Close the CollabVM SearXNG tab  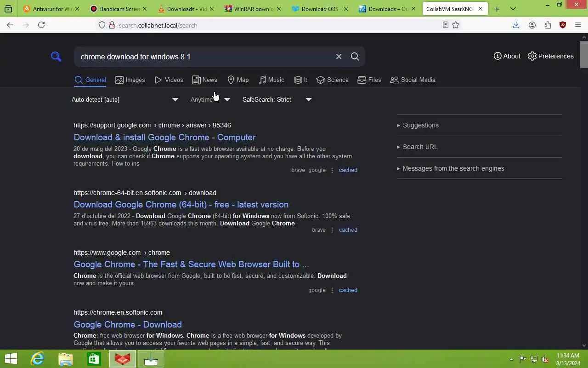(480, 9)
